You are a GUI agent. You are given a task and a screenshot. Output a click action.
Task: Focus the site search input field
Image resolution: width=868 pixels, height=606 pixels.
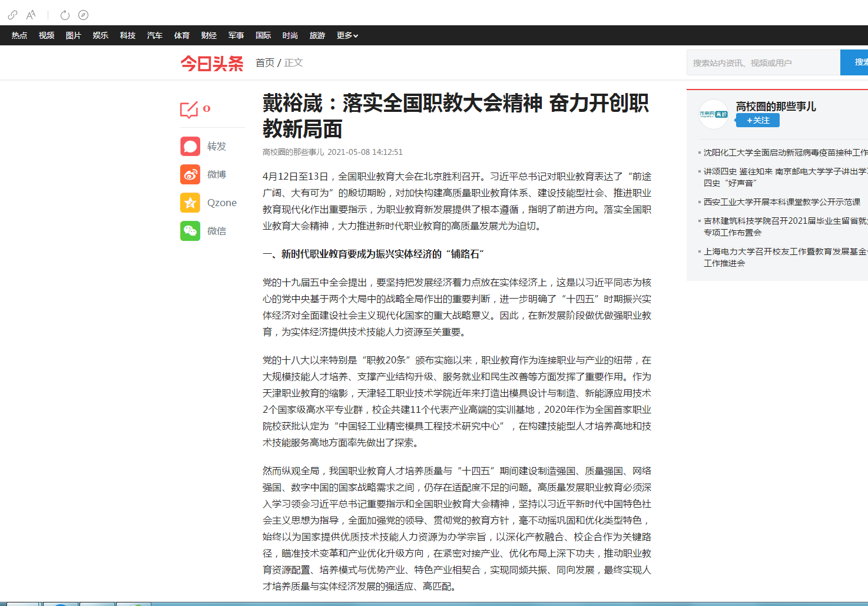tap(763, 62)
